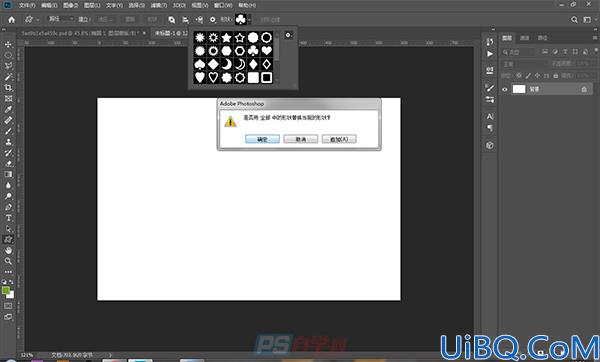Image resolution: width=600 pixels, height=362 pixels.
Task: Select the Hand tool
Action: (8, 251)
